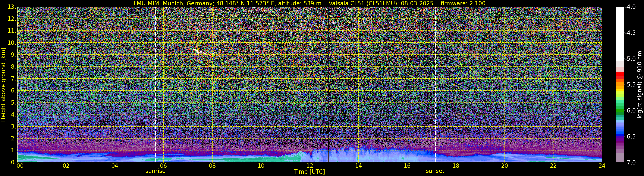
Task: Click the 'sunrise' label below the axis
Action: pyautogui.click(x=155, y=171)
